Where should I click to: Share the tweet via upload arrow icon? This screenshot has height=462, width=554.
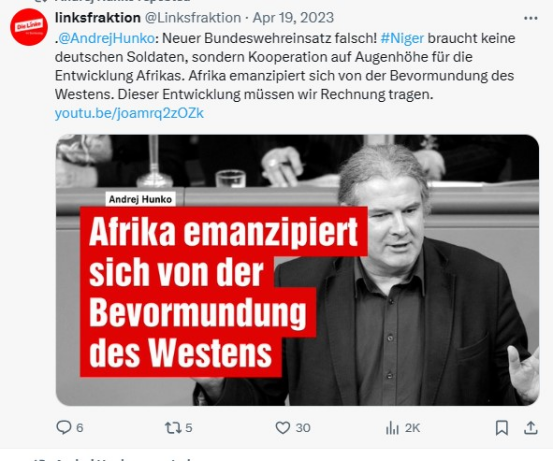(x=530, y=428)
